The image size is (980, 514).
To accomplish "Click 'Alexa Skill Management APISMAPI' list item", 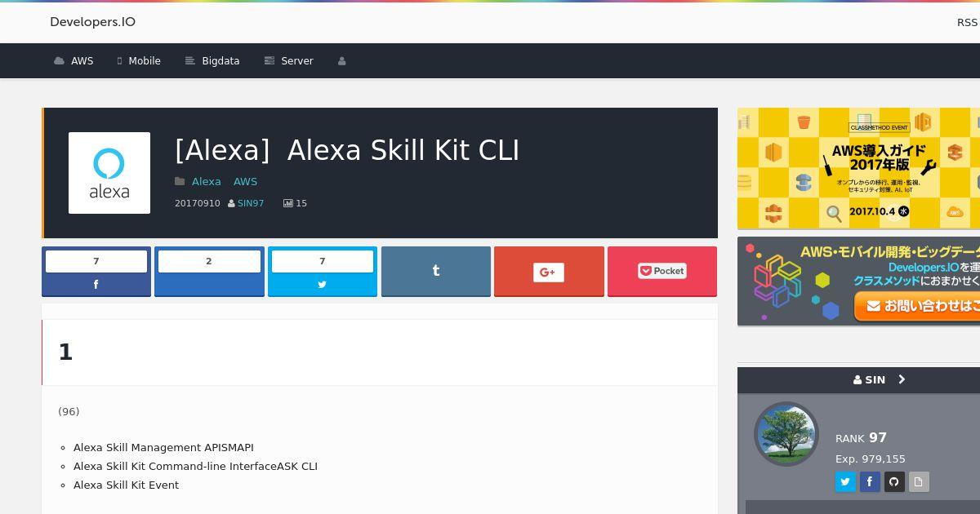I will tap(163, 448).
